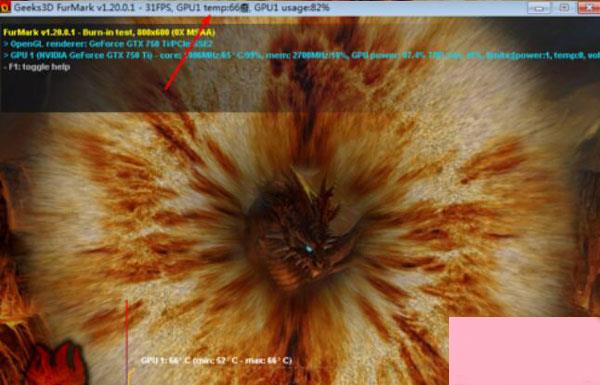Click the 31FPS readout in the title bar
This screenshot has height=385, width=600.
point(158,8)
